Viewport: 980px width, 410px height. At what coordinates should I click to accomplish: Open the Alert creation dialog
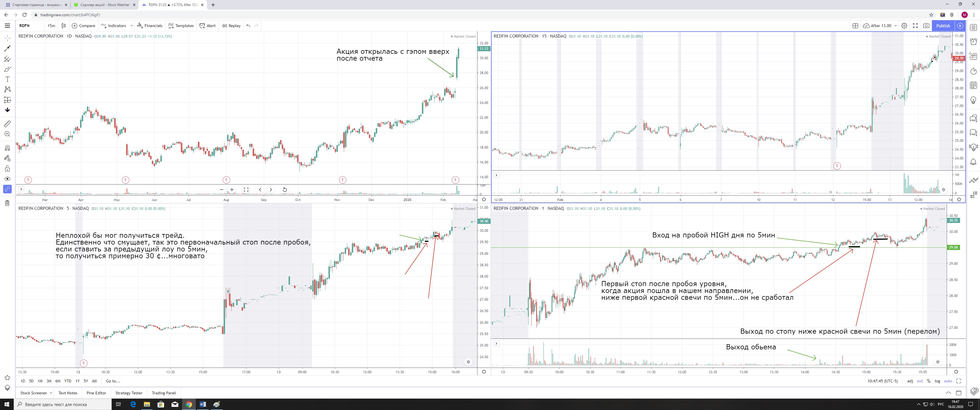tap(207, 25)
